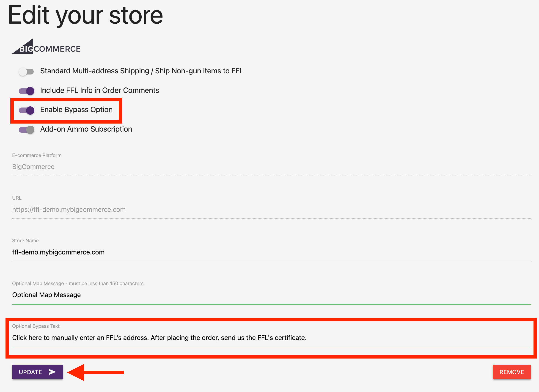Turn off Include FFL Info toggle switch
This screenshot has height=392, width=539.
[27, 91]
